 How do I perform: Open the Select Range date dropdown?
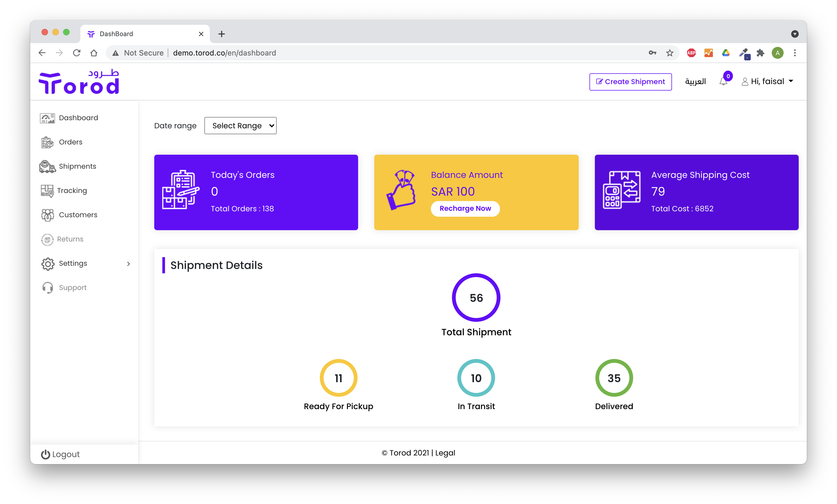click(x=240, y=126)
